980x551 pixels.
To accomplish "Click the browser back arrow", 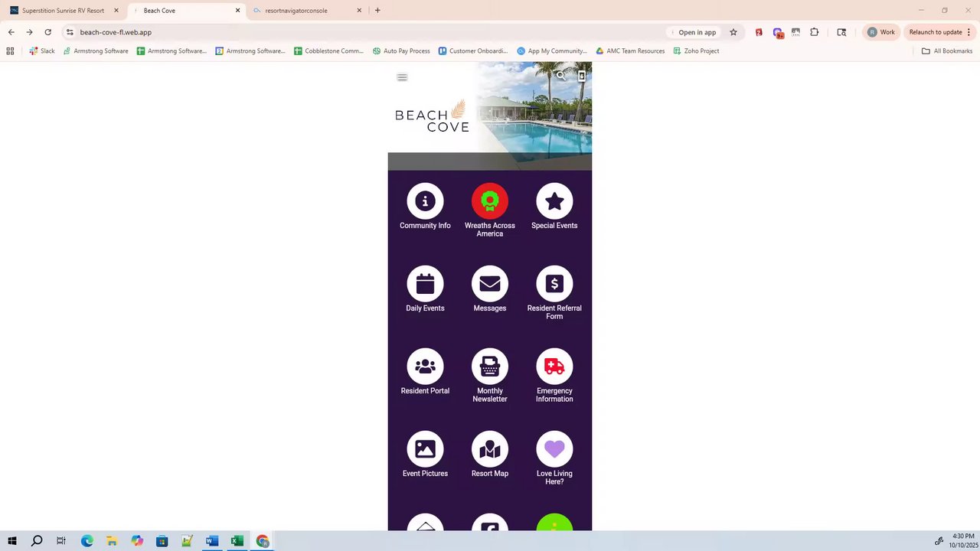I will point(11,32).
